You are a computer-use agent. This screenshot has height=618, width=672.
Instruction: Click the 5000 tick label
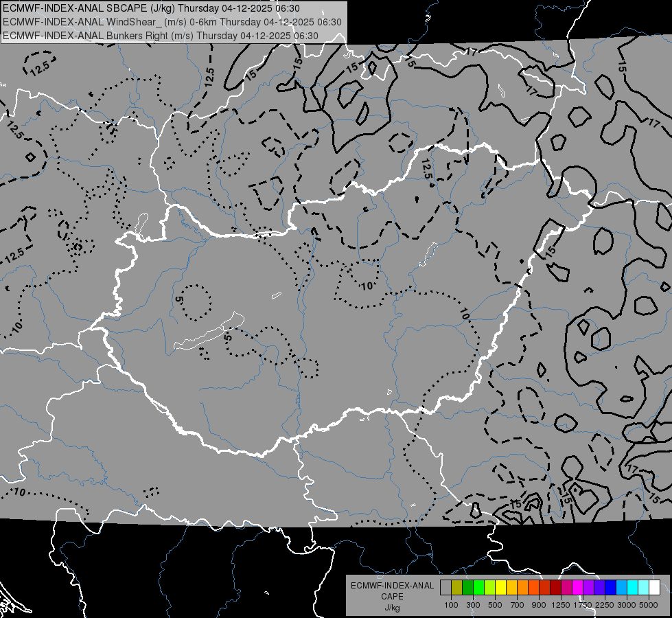pos(649,605)
